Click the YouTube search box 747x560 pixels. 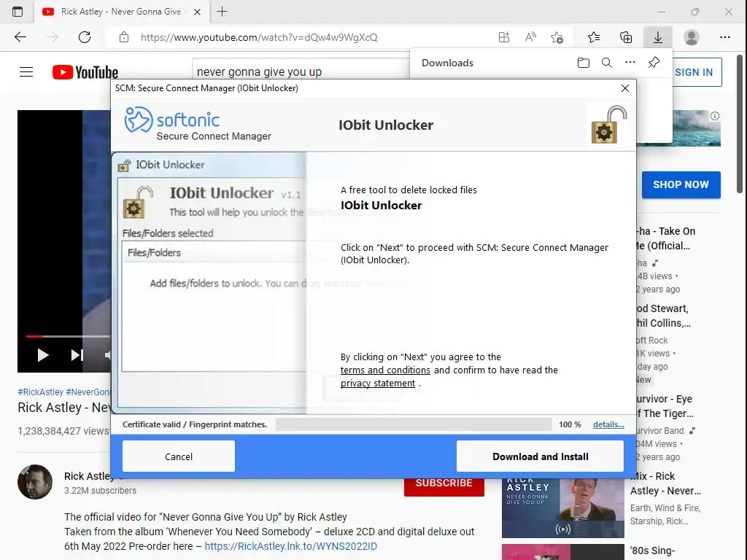pos(301,72)
